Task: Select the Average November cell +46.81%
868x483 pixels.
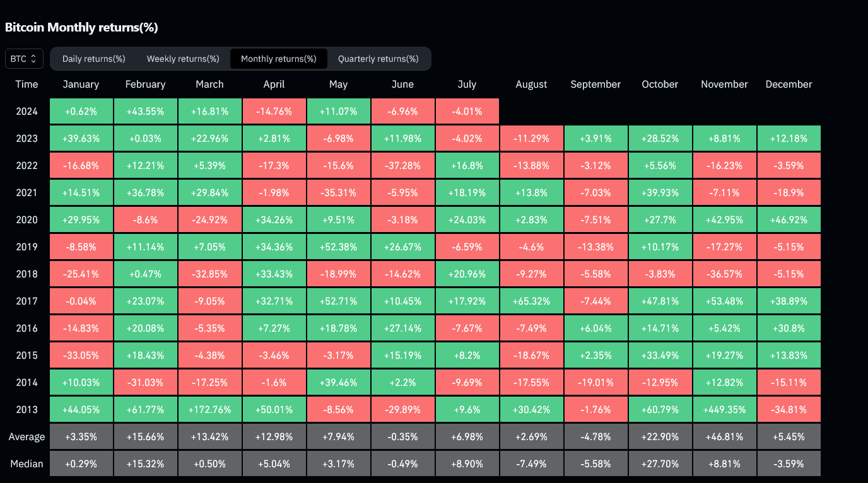Action: [724, 436]
